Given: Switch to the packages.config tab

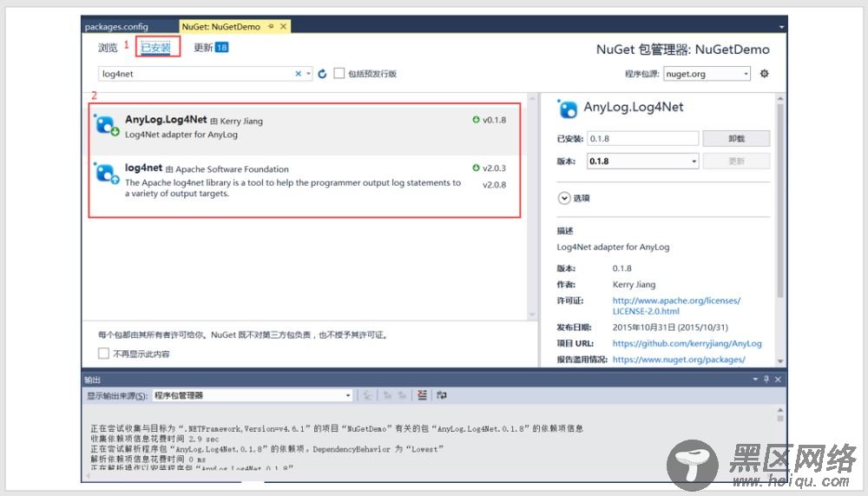Looking at the screenshot, I should tap(117, 27).
